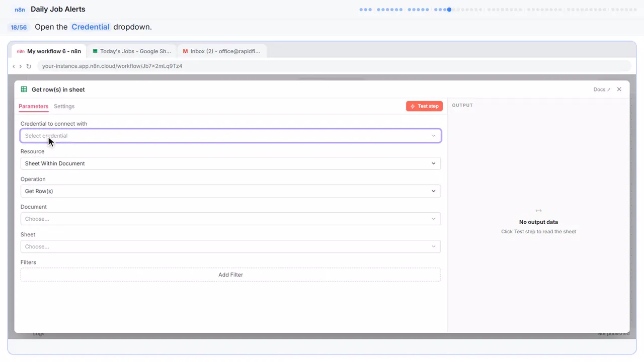Open the Resource dropdown showing Sheet Within Document
The image size is (644, 362).
pyautogui.click(x=230, y=163)
